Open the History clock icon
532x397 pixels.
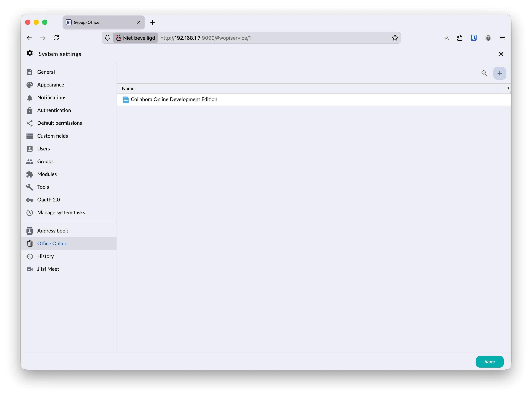coord(30,256)
